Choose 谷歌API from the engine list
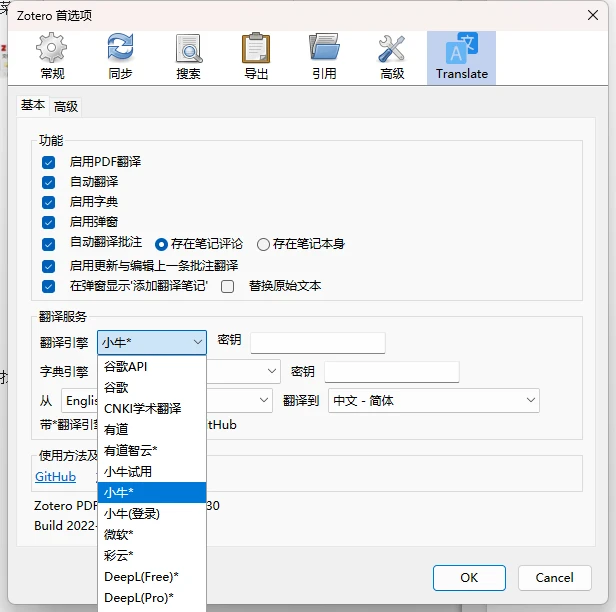Image resolution: width=616 pixels, height=612 pixels. [152, 366]
